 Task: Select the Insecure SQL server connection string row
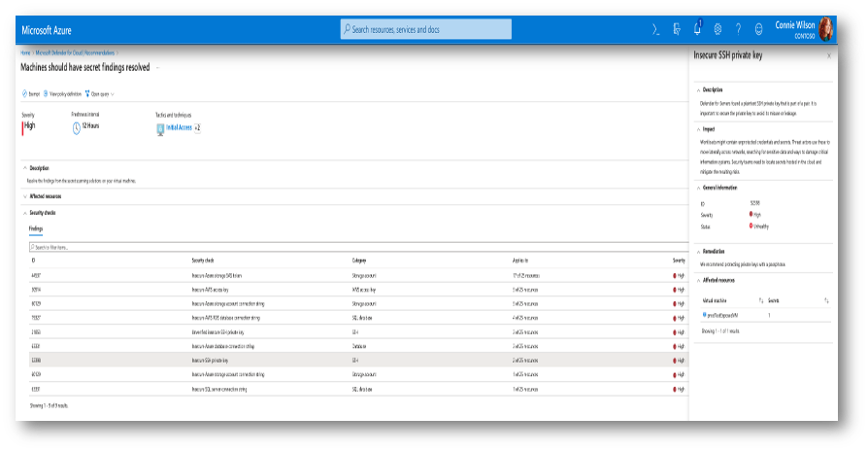[x=358, y=390]
